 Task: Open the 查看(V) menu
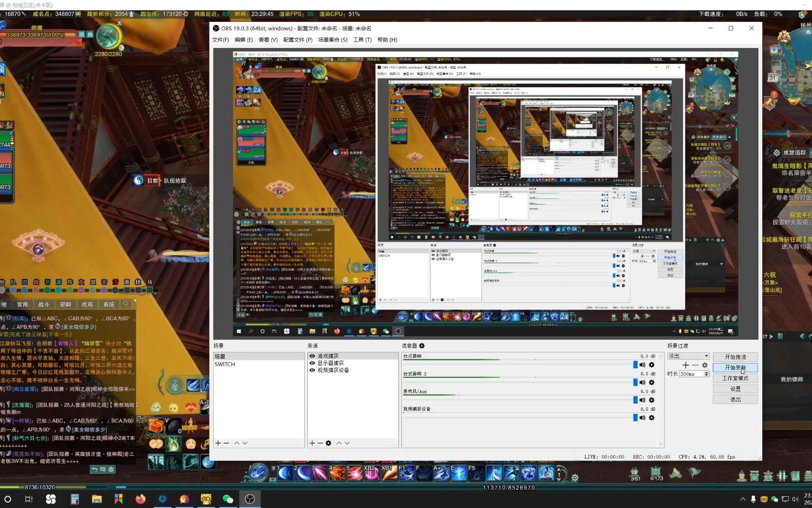(268, 40)
